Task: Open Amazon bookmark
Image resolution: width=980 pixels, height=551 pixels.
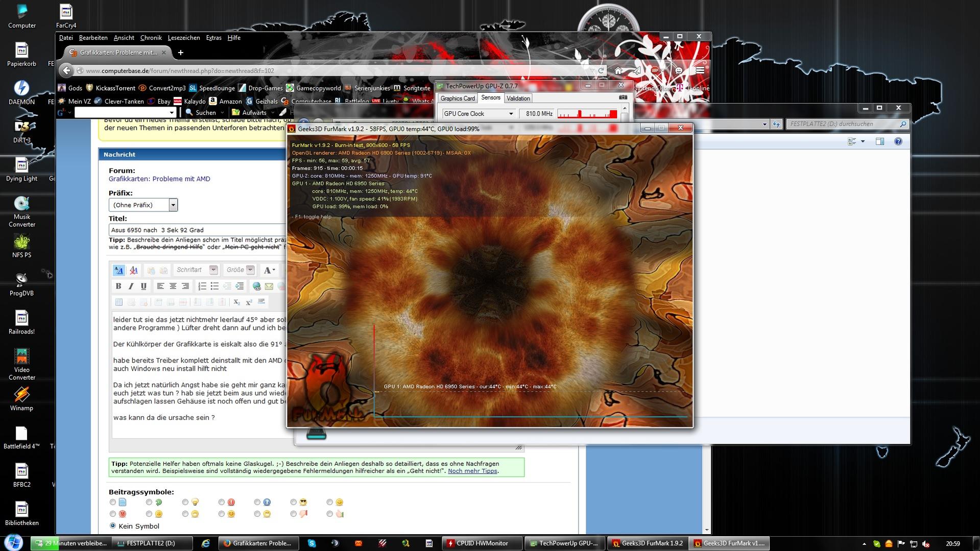Action: pos(226,101)
